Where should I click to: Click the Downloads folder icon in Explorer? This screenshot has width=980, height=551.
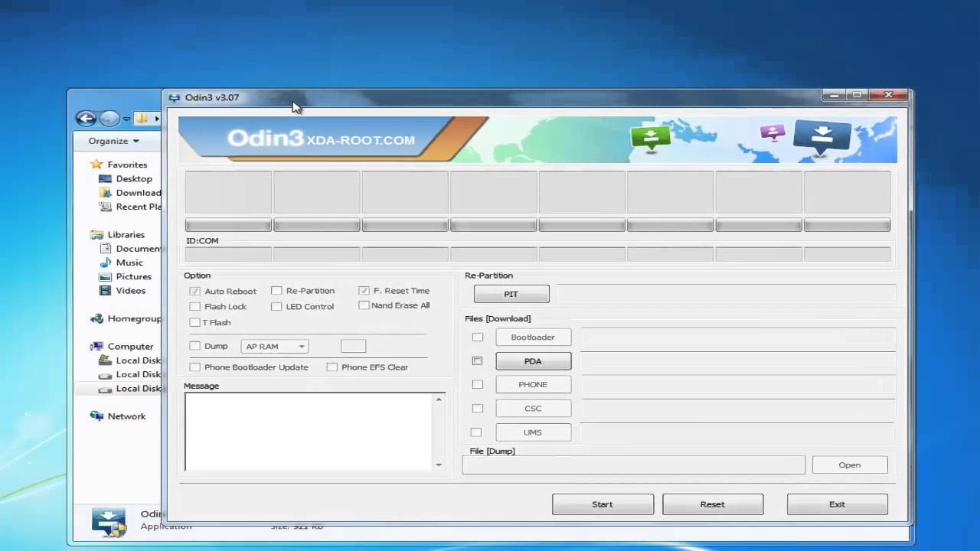pos(106,193)
